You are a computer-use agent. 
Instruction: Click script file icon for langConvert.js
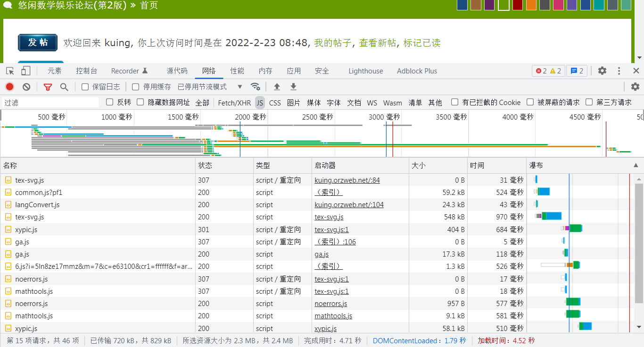pyautogui.click(x=8, y=205)
